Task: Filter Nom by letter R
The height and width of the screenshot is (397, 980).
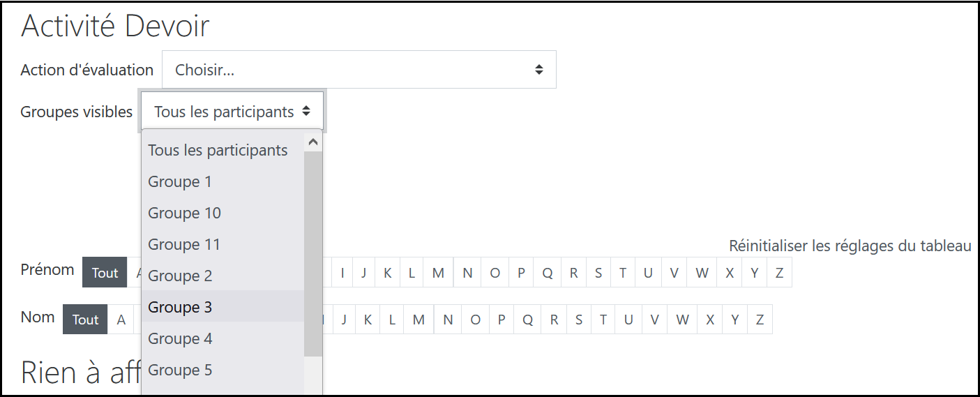Action: coord(554,320)
